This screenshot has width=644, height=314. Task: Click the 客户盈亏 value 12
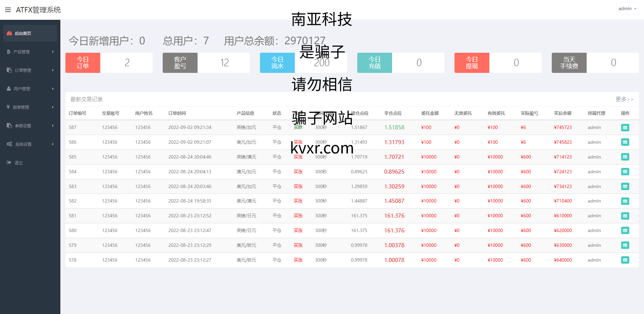[224, 63]
